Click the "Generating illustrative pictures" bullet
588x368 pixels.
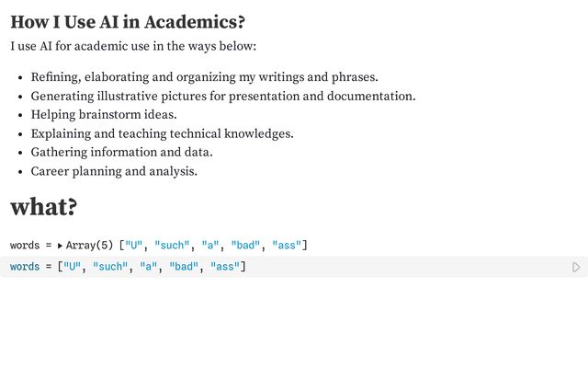223,96
